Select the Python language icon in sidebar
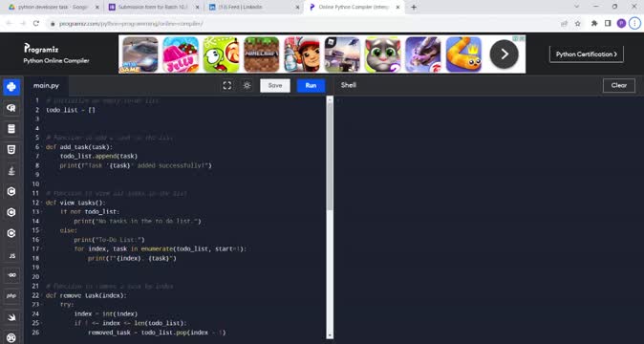The image size is (644, 344). coord(11,87)
